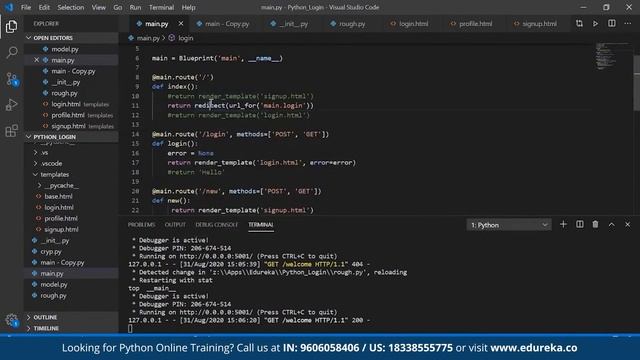Run Python file with the play icon
Viewport: 640px width, 360px height.
(596, 24)
